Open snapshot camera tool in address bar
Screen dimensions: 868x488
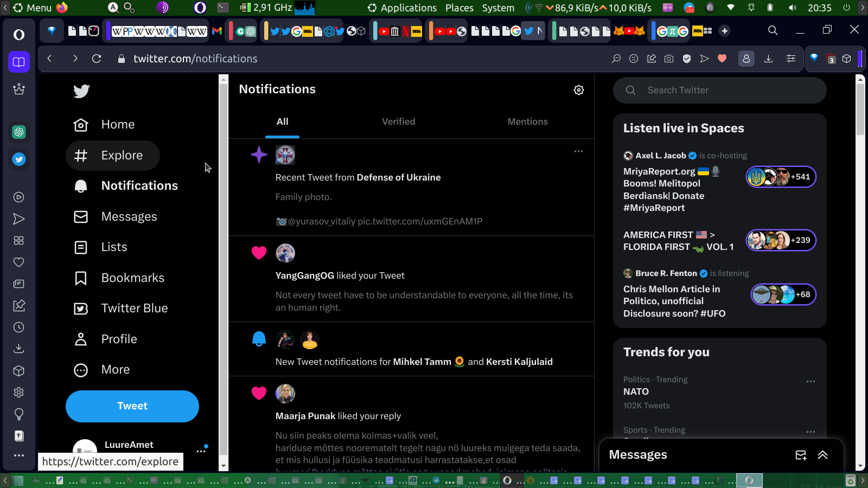pyautogui.click(x=669, y=59)
